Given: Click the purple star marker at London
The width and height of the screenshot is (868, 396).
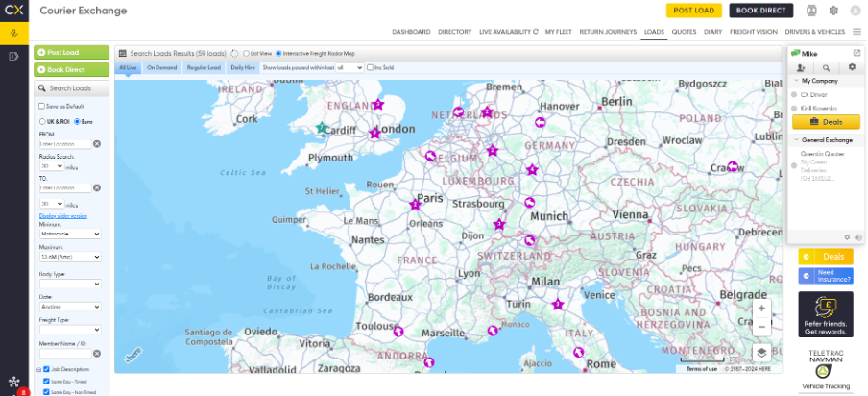Looking at the screenshot, I should tap(374, 134).
